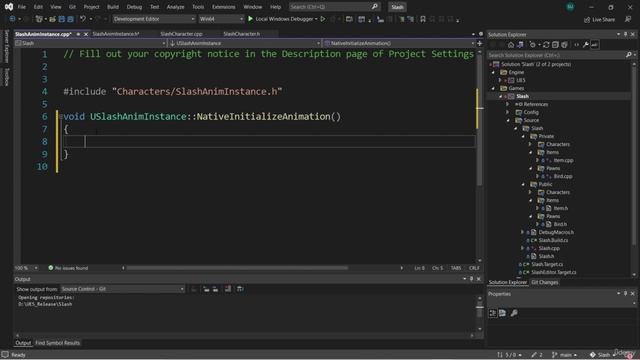640x360 pixels.
Task: Click the bookmark toolbar icon
Action: (x=423, y=19)
